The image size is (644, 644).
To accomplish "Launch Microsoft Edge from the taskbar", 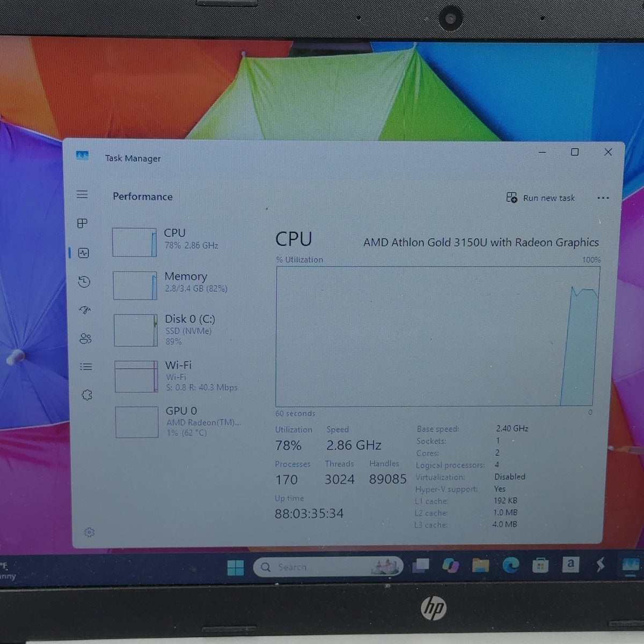I will 510,565.
